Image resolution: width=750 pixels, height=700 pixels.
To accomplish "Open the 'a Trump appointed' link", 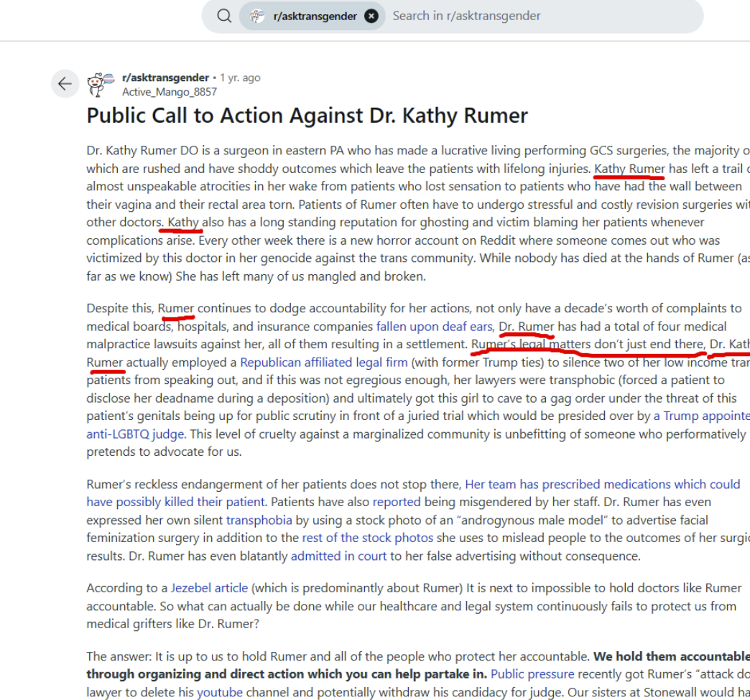I will pos(702,416).
